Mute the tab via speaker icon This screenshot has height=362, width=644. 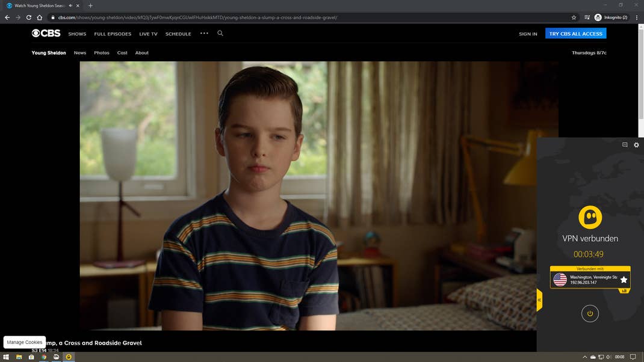(71, 5)
